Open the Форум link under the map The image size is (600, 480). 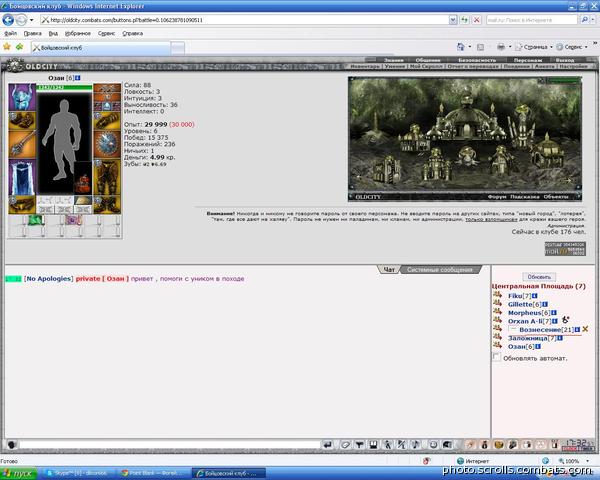(497, 197)
